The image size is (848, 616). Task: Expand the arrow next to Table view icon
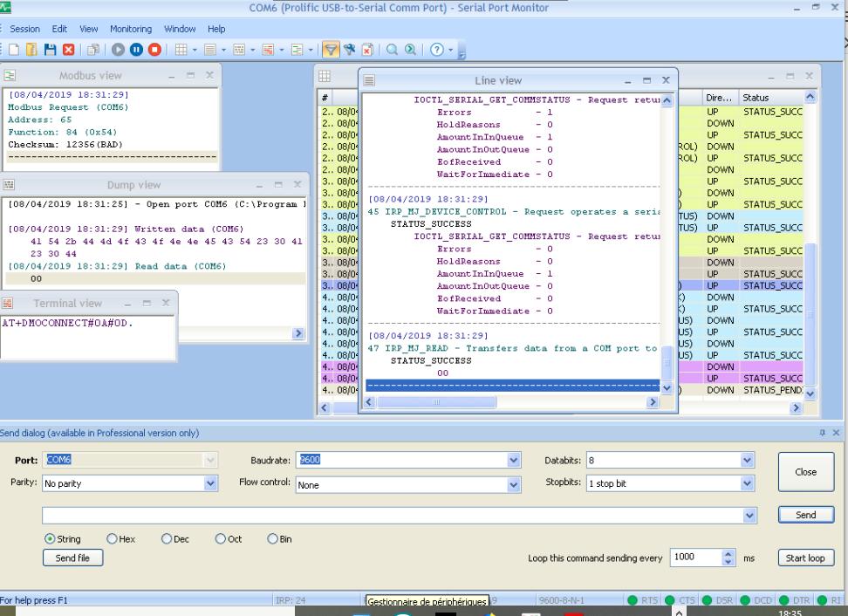(x=195, y=51)
